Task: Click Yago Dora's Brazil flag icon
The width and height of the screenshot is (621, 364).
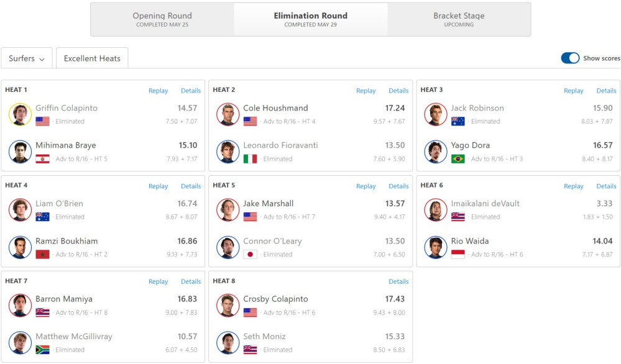Action: [x=458, y=159]
